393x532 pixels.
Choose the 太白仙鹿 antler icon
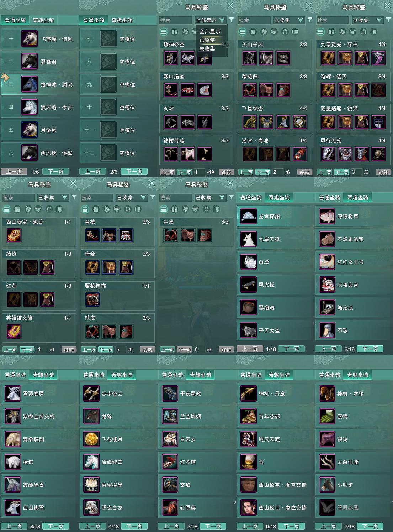click(x=327, y=462)
